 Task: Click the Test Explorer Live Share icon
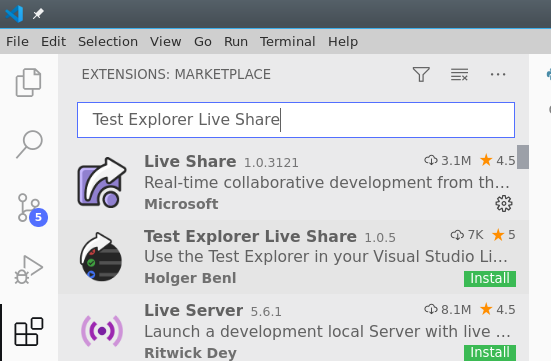click(x=101, y=256)
